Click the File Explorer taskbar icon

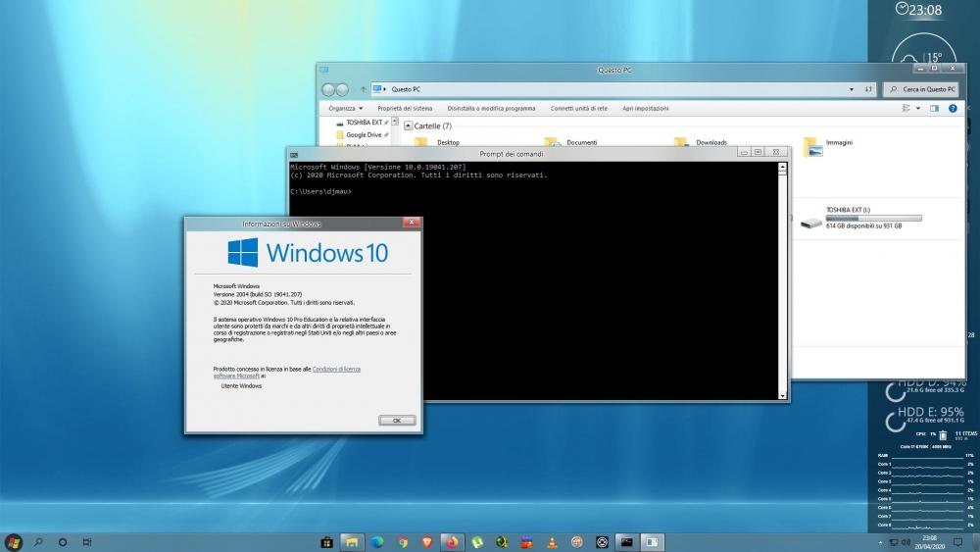click(x=352, y=541)
